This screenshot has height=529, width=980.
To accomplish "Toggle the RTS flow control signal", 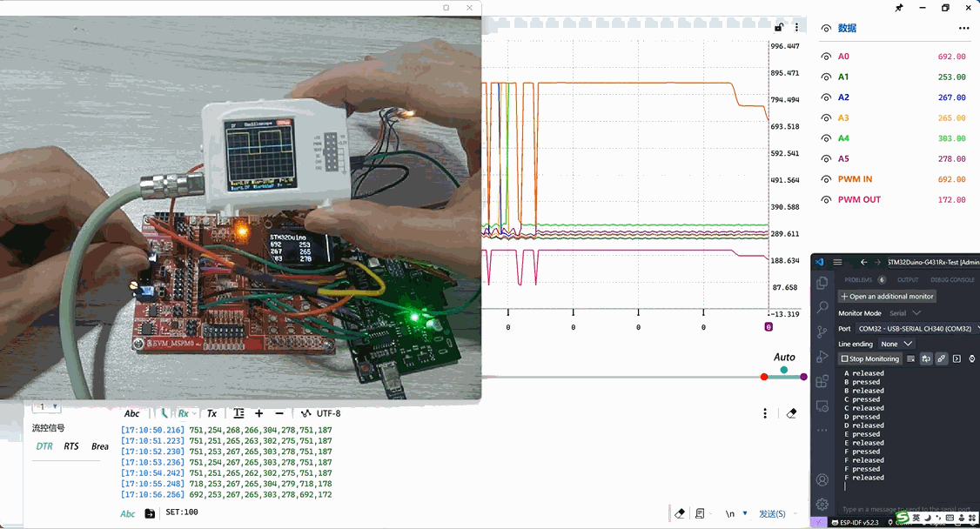I will [x=71, y=446].
